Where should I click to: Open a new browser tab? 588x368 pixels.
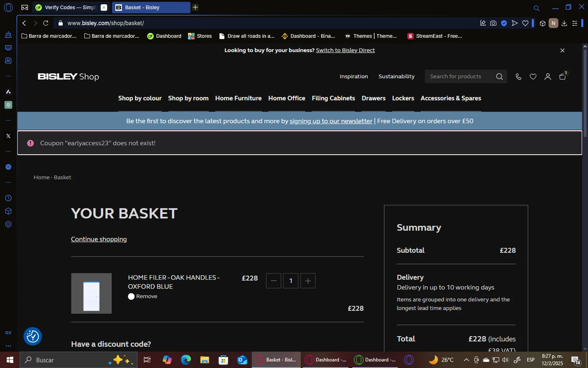click(195, 7)
